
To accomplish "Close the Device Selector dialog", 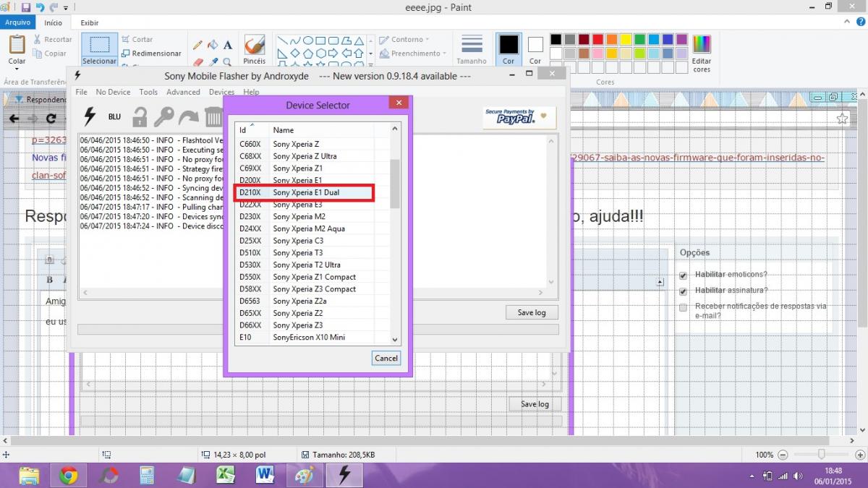I will click(x=399, y=103).
